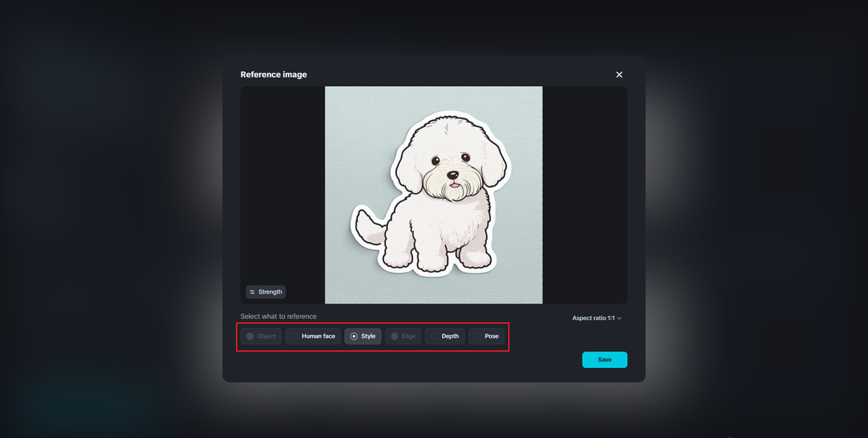Save the reference image settings

[x=605, y=360]
